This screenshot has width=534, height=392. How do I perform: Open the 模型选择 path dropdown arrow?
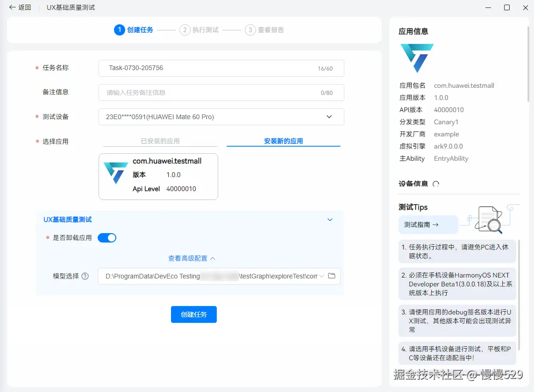coord(321,276)
